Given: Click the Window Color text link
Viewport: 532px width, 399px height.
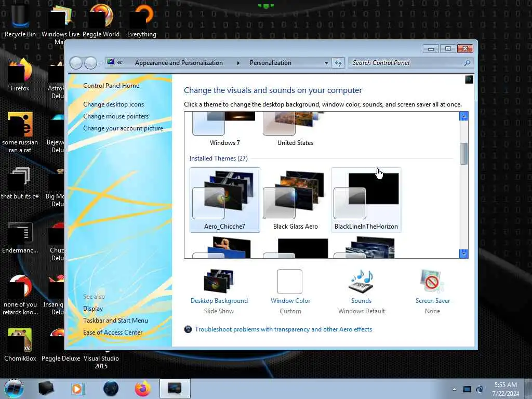Looking at the screenshot, I should point(290,301).
